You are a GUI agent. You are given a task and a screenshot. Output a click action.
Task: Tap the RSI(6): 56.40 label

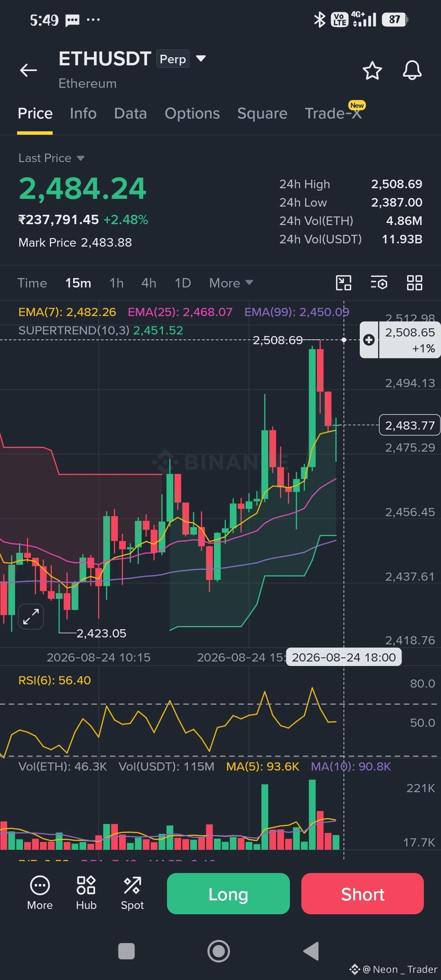[x=55, y=680]
